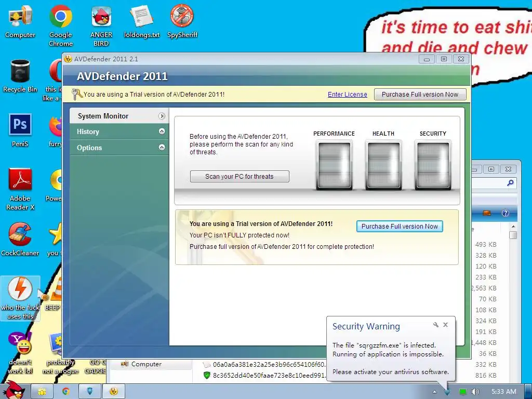Viewport: 532px width, 399px height.
Task: Switch to Explorer folder on the taskbar
Action: [42, 392]
